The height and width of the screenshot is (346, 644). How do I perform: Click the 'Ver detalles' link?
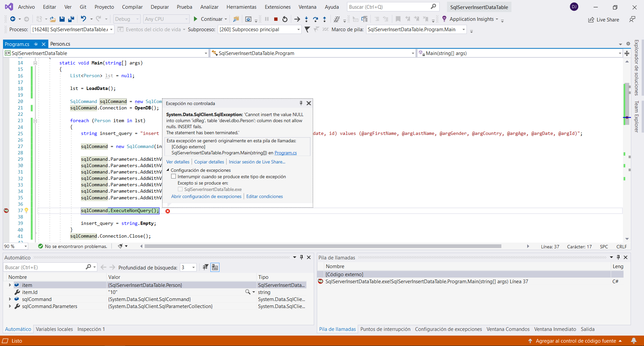click(178, 162)
